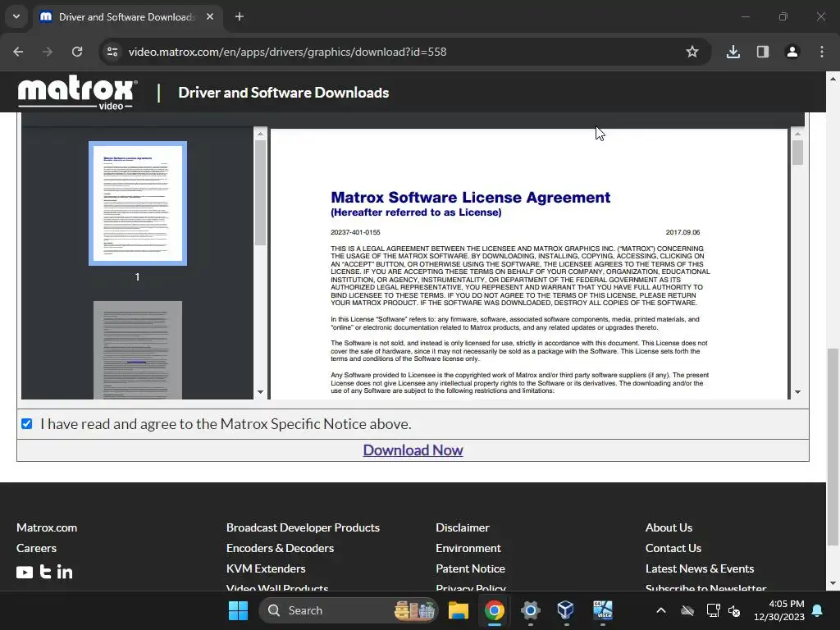This screenshot has height=630, width=840.
Task: Click thumbnail panel scroll-down arrow
Action: click(x=260, y=392)
